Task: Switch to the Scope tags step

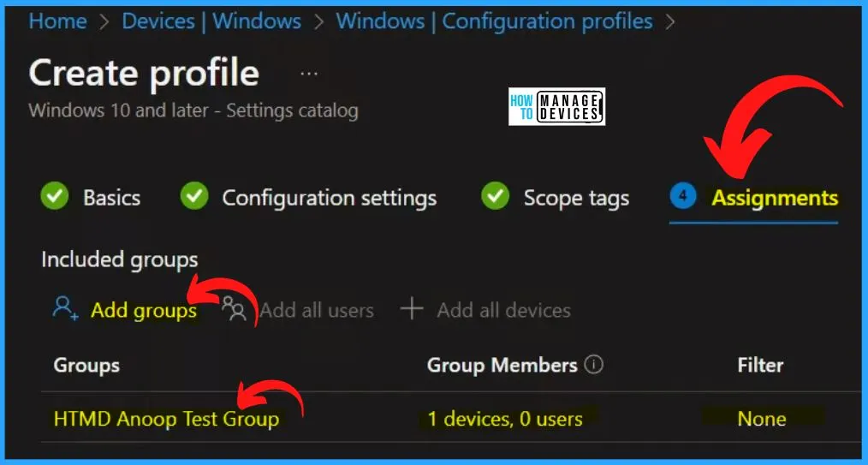Action: pos(576,198)
